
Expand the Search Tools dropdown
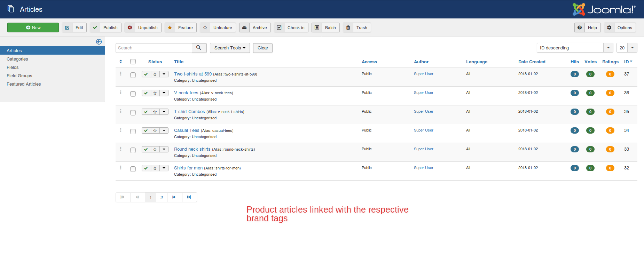[230, 48]
